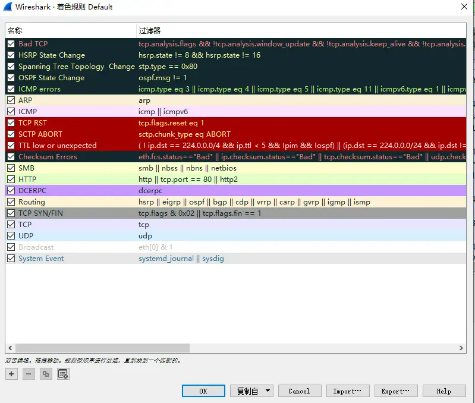Uncheck the ICMP errors rule checkbox

point(11,89)
